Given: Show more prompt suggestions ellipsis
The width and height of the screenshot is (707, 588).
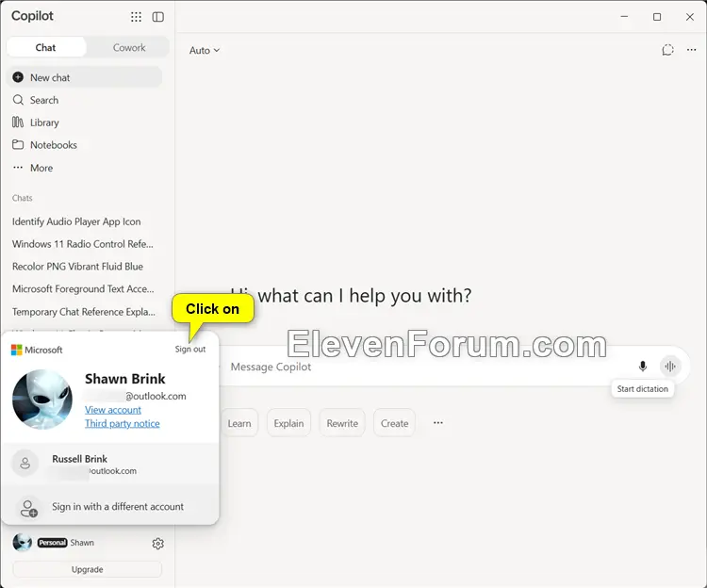Looking at the screenshot, I should tap(437, 423).
